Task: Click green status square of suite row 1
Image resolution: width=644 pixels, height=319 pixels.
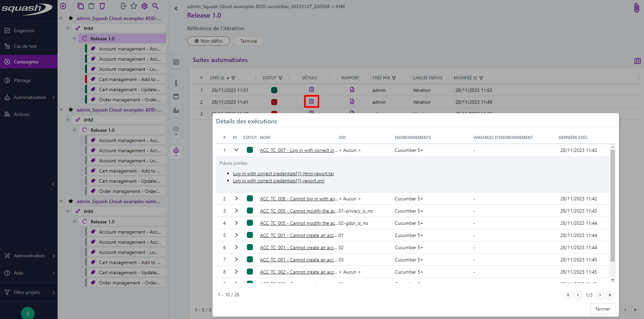Action: (x=274, y=90)
